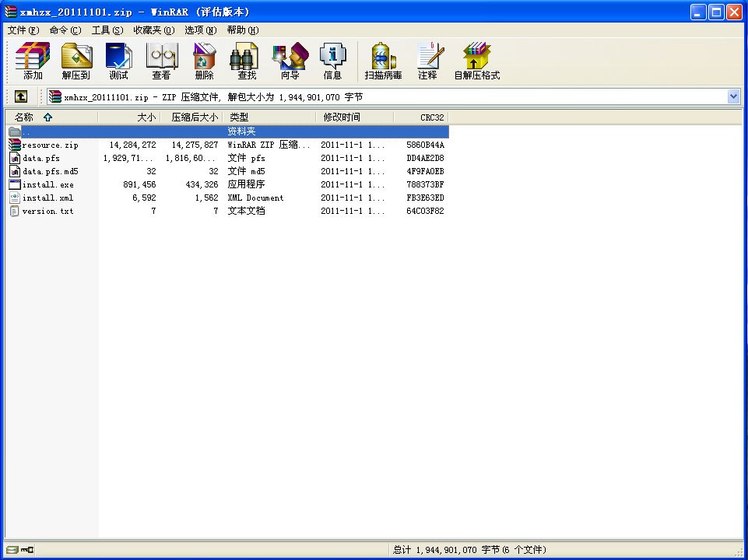Expand the archive path dropdown arrow

point(733,96)
